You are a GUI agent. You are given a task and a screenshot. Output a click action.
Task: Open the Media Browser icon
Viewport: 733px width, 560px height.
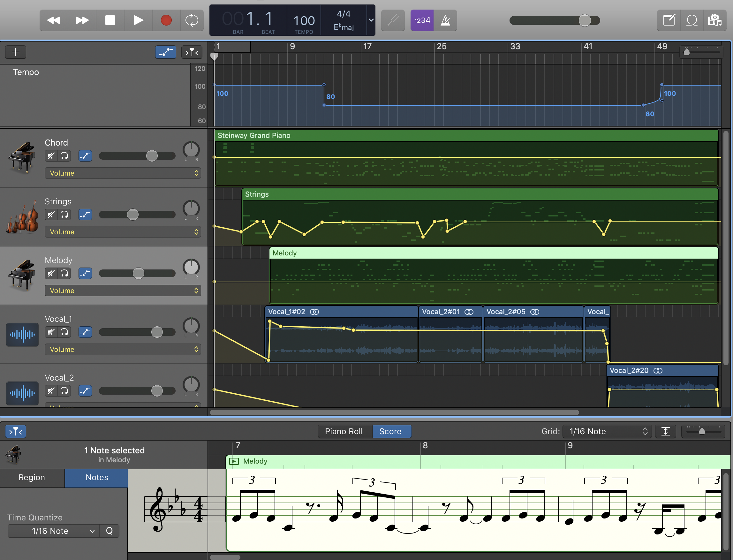pos(714,20)
